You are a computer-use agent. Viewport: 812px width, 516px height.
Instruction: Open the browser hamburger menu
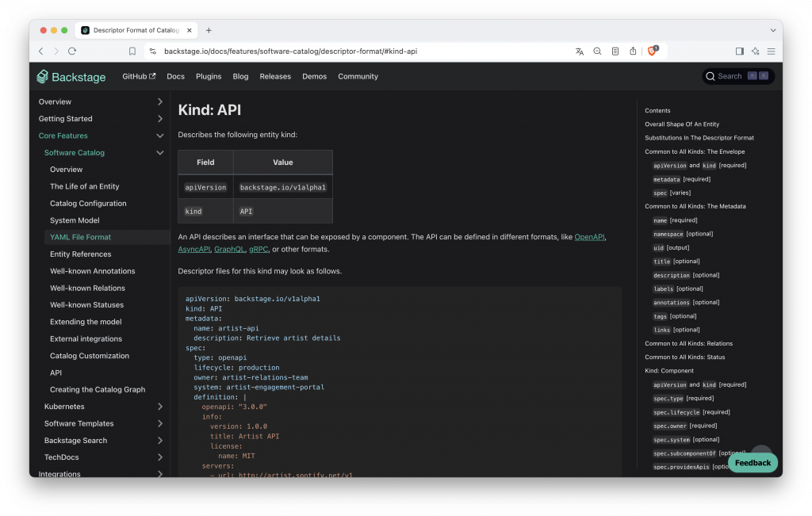pyautogui.click(x=771, y=52)
